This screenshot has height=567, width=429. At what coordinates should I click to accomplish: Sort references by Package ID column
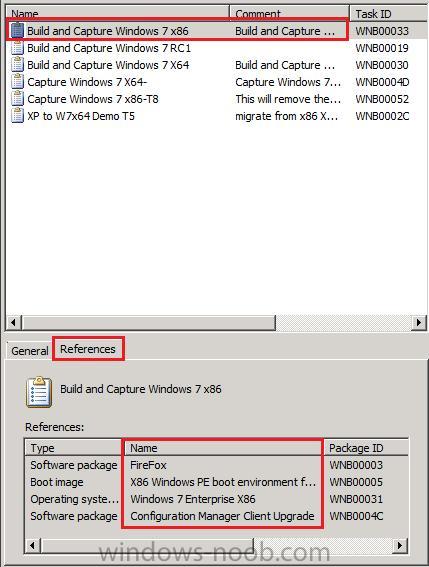pos(366,448)
